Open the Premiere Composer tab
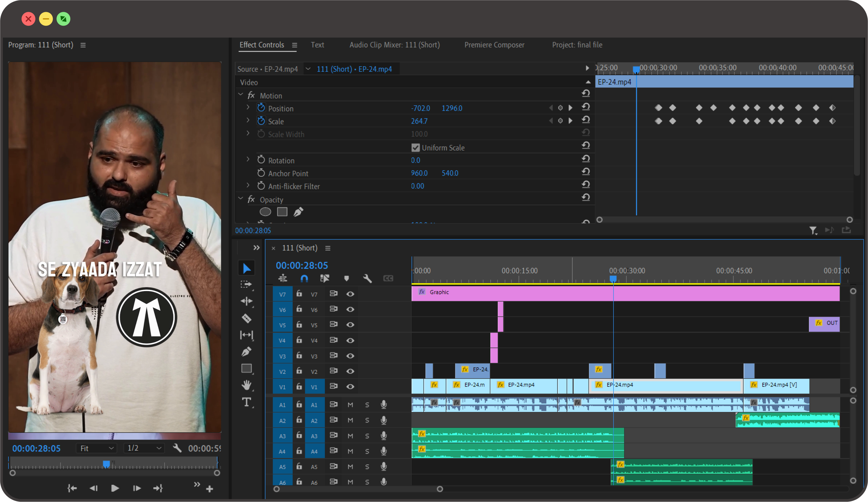Screen dimensions: 868x502 coord(494,45)
